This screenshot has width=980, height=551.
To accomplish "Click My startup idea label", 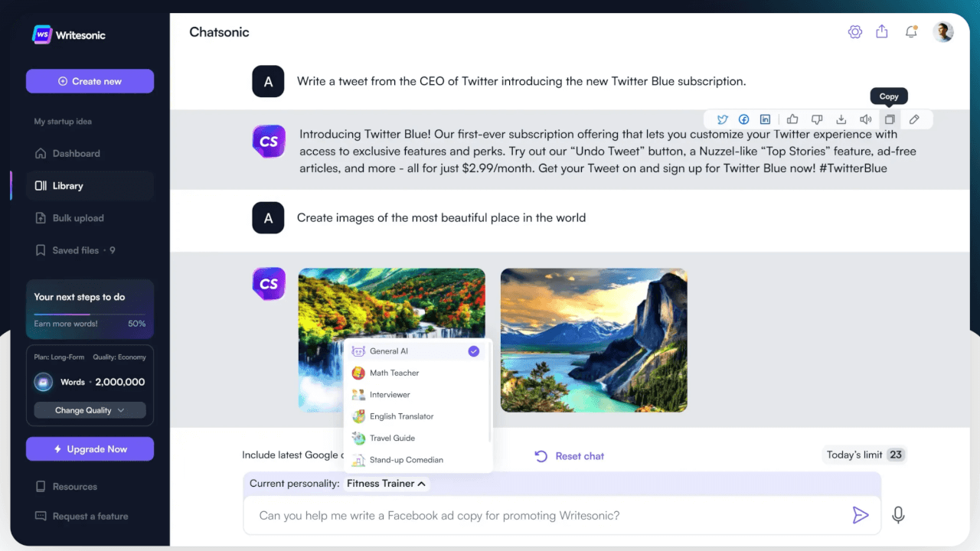I will pyautogui.click(x=63, y=122).
